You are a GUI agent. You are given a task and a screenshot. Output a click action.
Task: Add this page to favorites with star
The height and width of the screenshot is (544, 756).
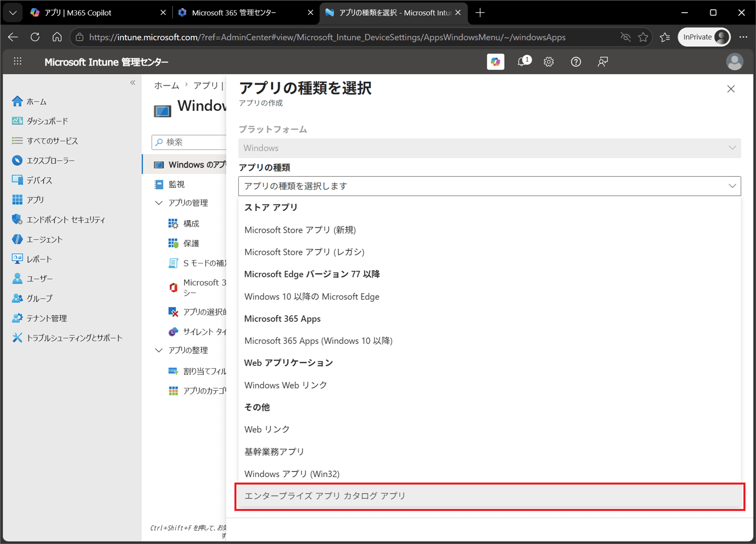coord(643,37)
